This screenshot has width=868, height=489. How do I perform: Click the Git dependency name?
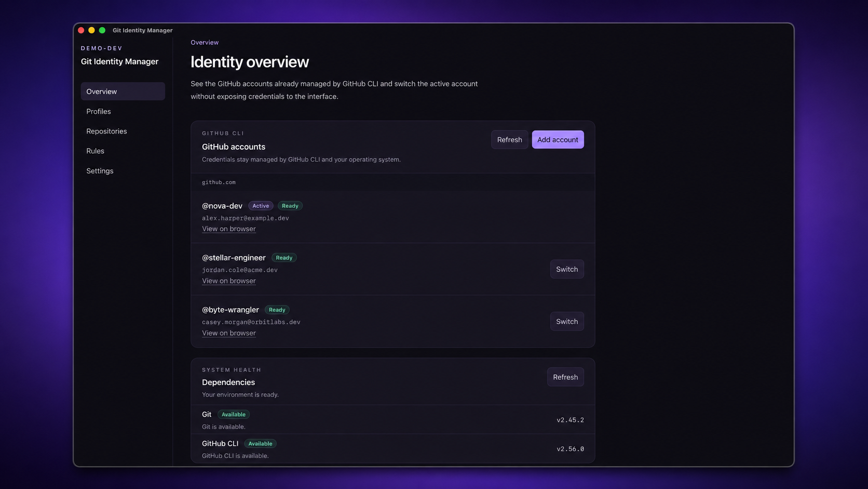point(207,415)
